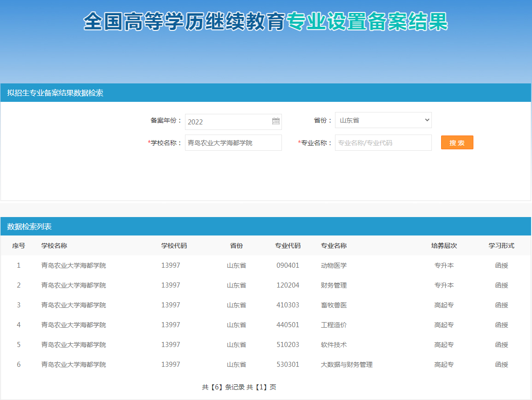The height and width of the screenshot is (400, 532).
Task: Click the 专业代码 column header
Action: click(287, 246)
